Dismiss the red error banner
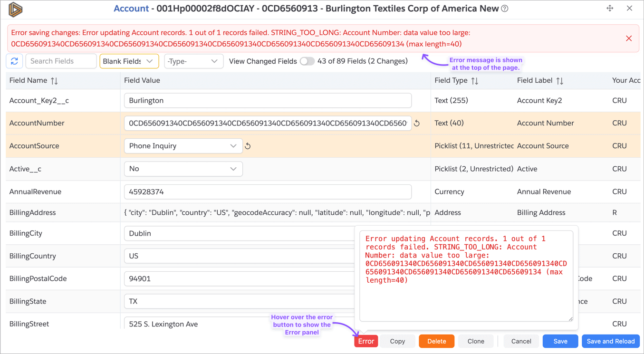This screenshot has width=644, height=354. pyautogui.click(x=628, y=38)
